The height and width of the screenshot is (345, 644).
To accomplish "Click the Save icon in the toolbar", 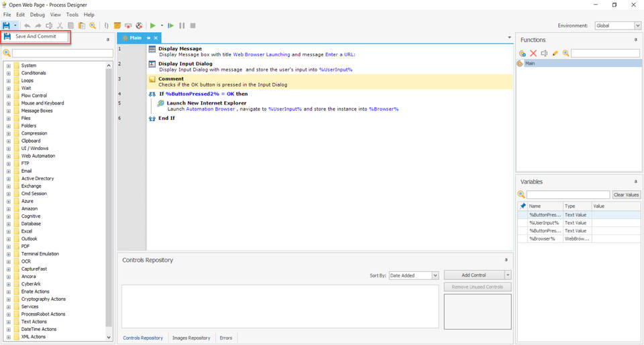I will tap(6, 25).
